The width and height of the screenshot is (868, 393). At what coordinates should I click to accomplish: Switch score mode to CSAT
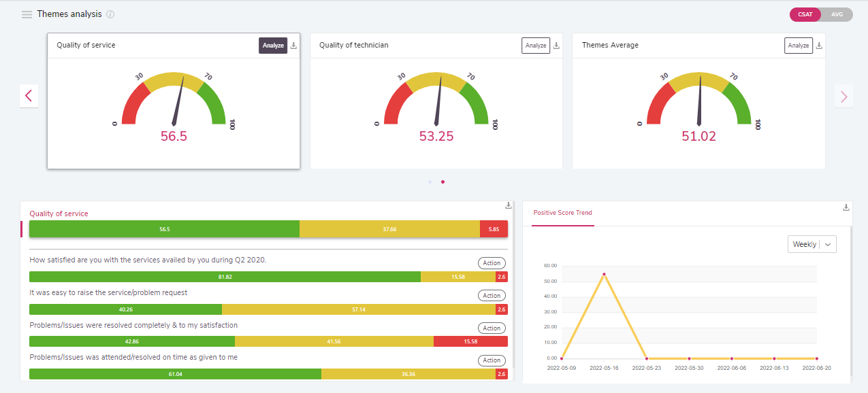805,14
